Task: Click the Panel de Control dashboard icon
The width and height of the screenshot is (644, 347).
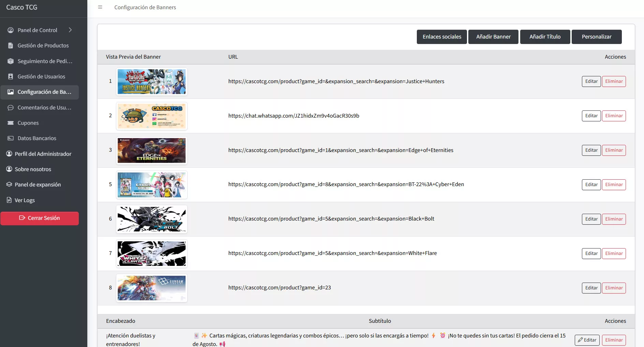Action: (11, 30)
